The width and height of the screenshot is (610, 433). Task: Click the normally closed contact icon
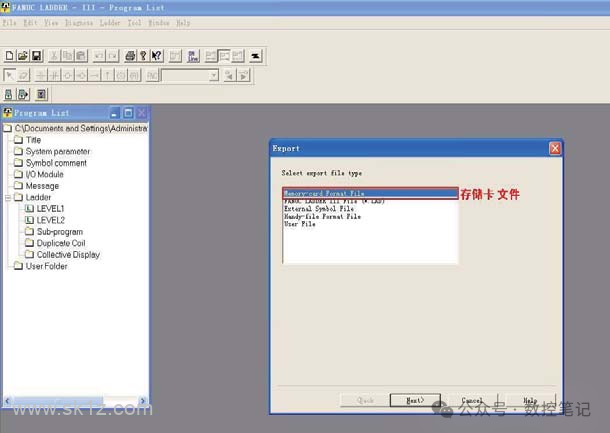(54, 75)
